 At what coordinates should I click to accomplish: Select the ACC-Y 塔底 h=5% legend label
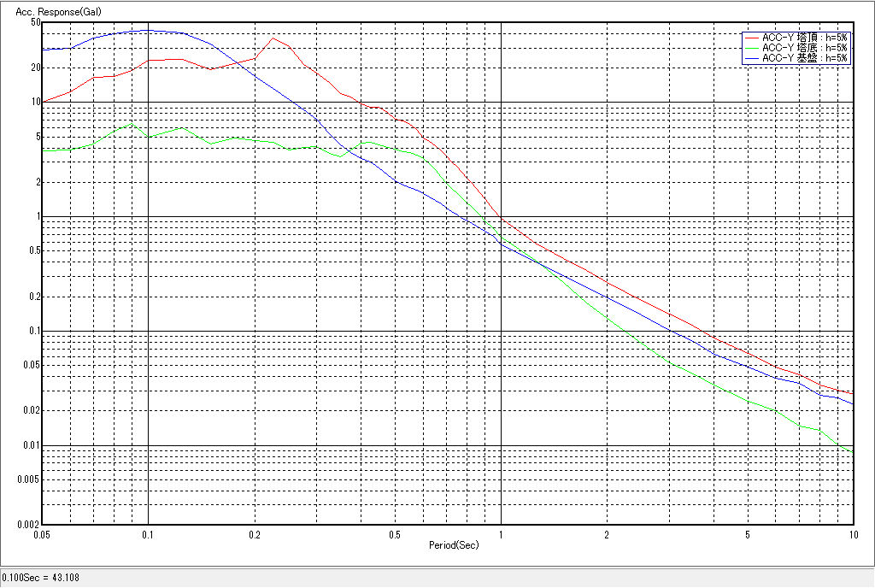(804, 48)
